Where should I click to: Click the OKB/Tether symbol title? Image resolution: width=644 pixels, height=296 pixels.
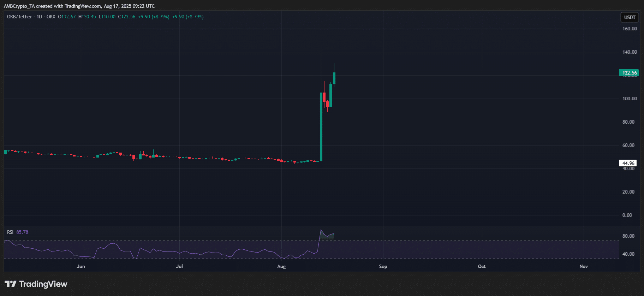19,17
